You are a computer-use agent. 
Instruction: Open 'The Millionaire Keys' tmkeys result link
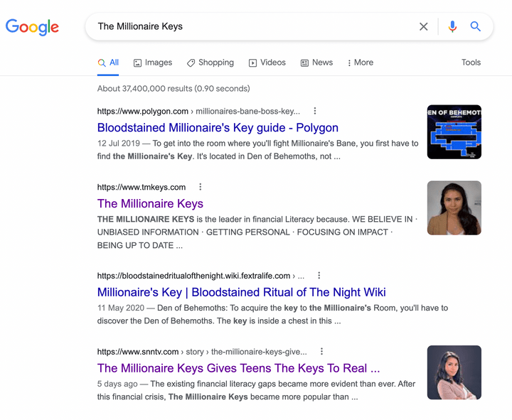click(x=150, y=204)
